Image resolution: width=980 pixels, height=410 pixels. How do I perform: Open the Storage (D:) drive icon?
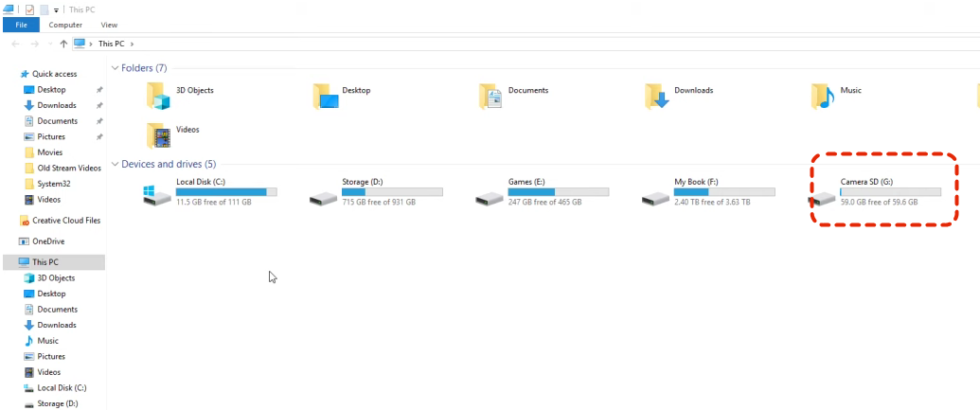[x=323, y=200]
